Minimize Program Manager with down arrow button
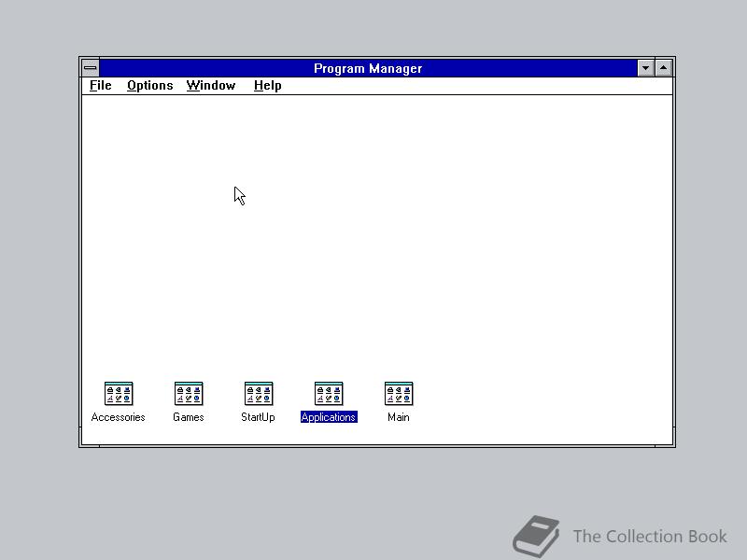The width and height of the screenshot is (747, 560). tap(645, 68)
